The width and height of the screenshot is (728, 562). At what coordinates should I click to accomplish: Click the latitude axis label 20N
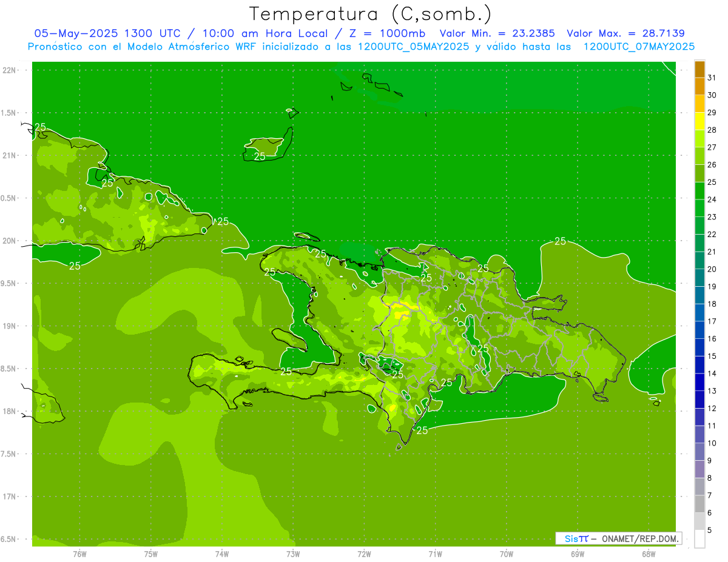coord(10,241)
